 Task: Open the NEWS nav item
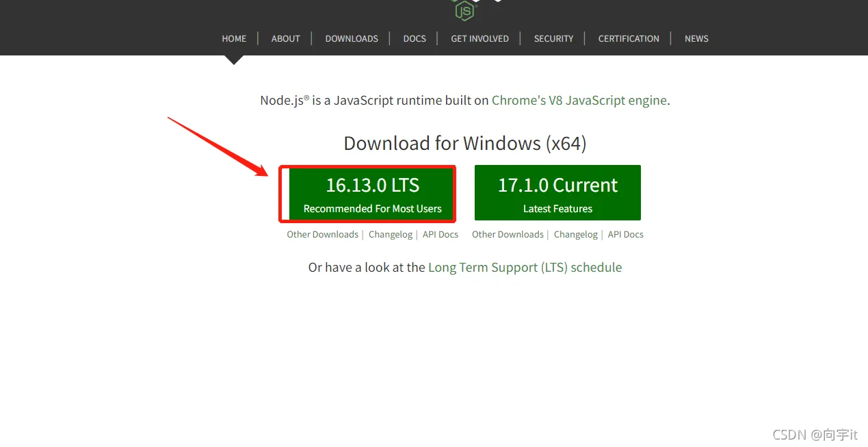pyautogui.click(x=696, y=39)
